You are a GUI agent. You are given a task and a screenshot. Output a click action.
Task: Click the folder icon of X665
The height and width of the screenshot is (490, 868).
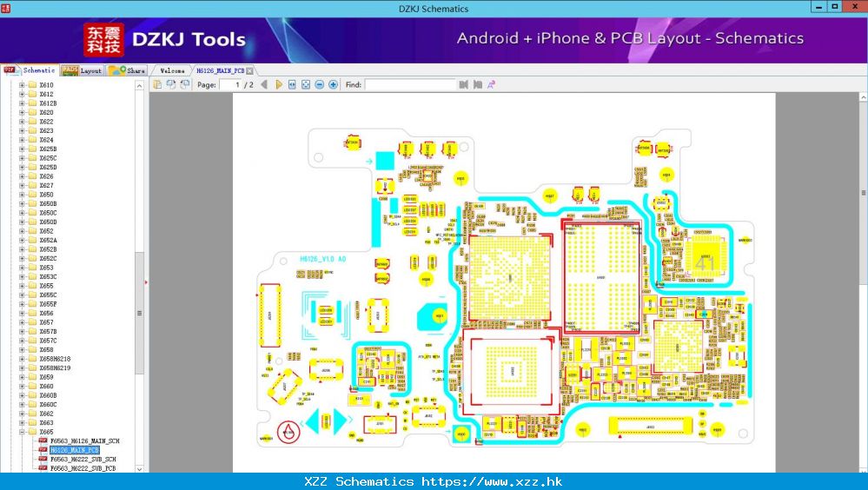click(33, 432)
